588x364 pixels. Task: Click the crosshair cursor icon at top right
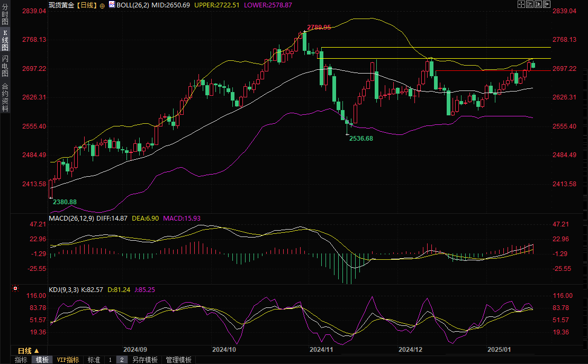click(x=521, y=4)
